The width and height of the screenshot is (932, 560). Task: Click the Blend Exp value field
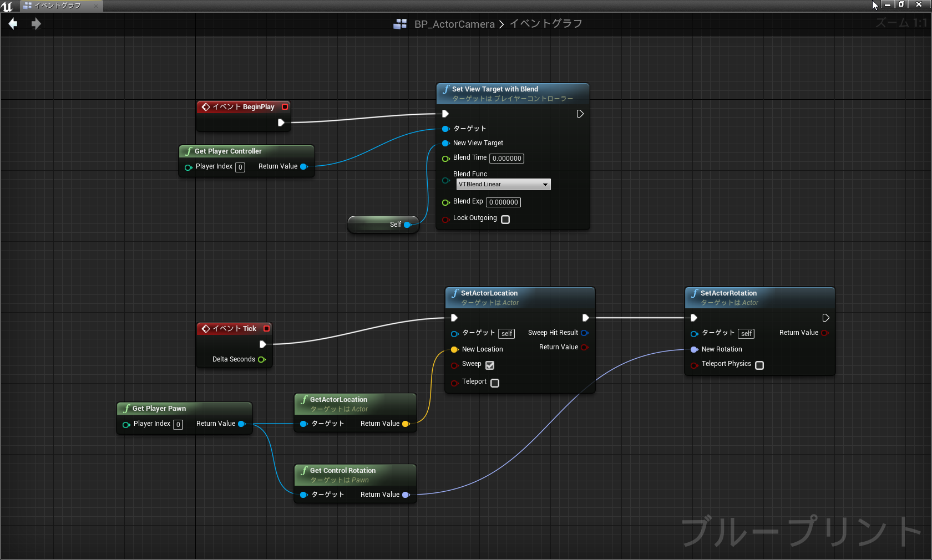(x=503, y=202)
